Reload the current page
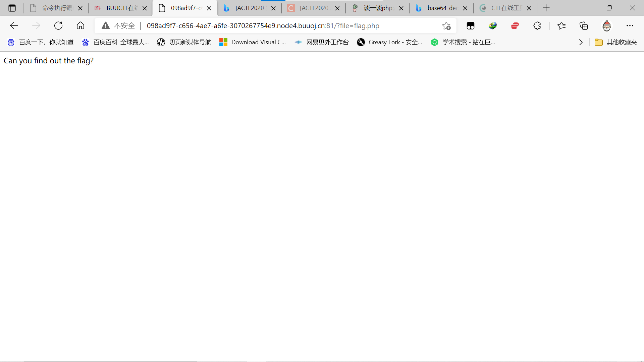The width and height of the screenshot is (644, 362). pos(58,25)
